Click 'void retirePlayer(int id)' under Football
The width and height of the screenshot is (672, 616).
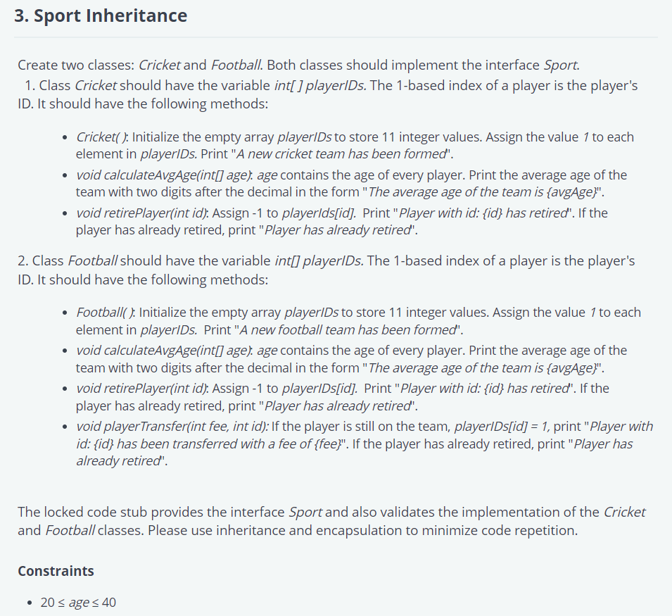point(141,389)
